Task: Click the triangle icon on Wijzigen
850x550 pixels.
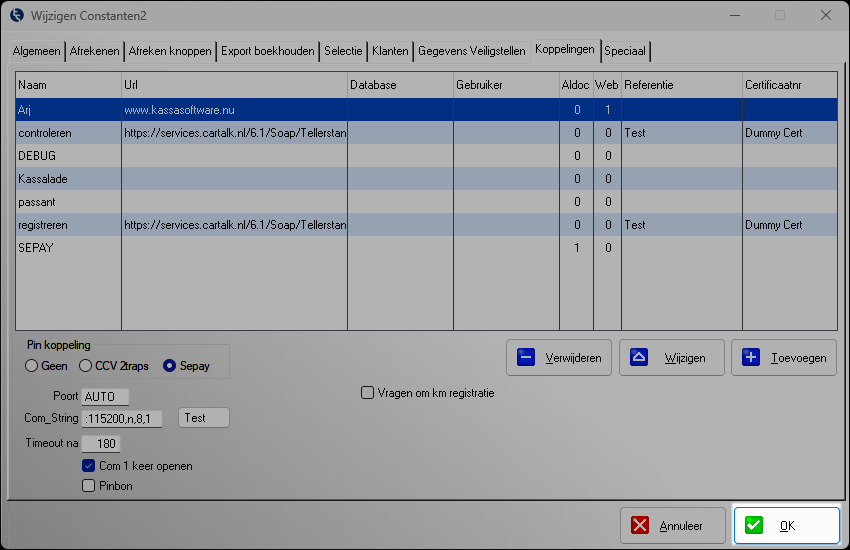Action: (639, 358)
